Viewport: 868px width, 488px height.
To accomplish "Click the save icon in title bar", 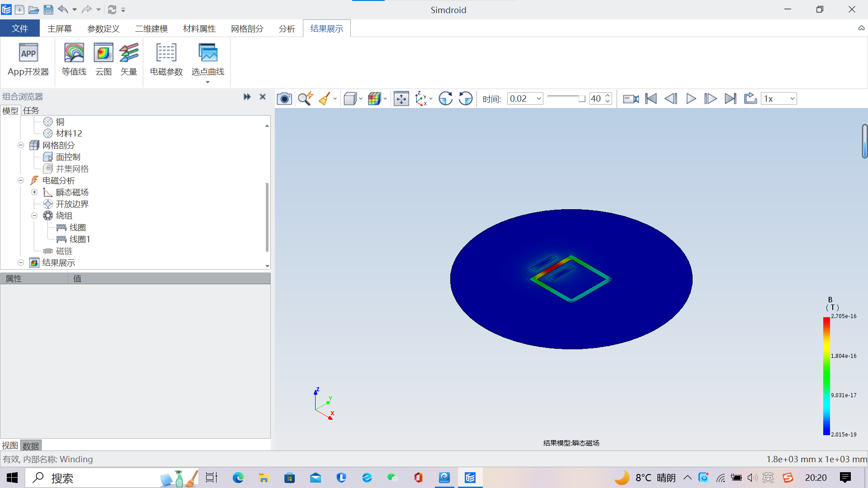I will tap(48, 9).
